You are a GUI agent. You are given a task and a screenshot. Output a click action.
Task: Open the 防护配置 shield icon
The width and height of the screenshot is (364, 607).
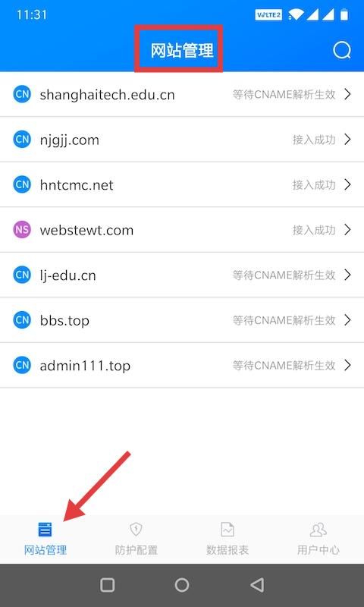point(136,529)
